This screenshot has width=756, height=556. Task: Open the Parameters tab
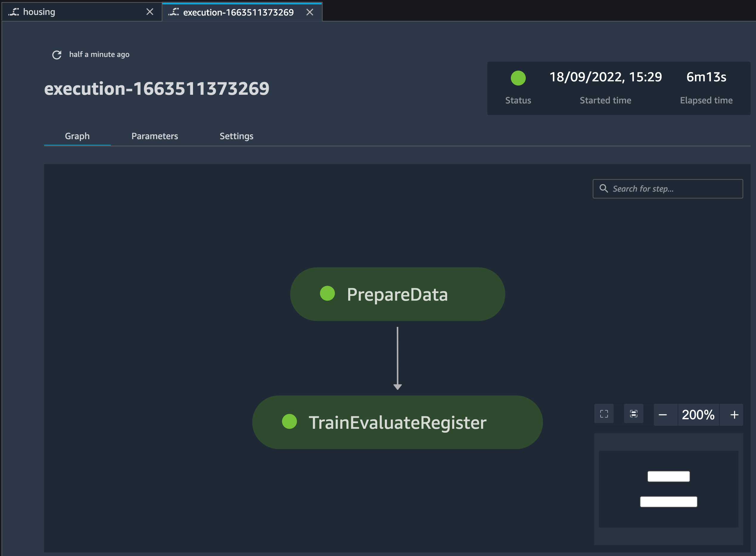click(154, 136)
